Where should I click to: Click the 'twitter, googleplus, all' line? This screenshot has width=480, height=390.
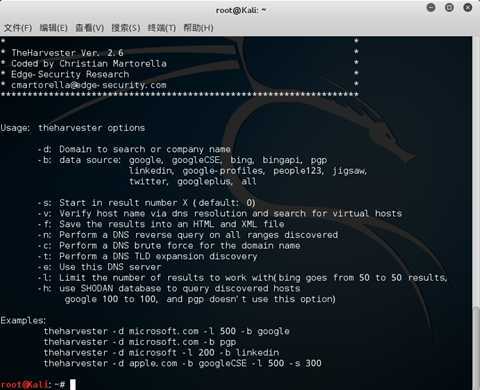point(193,181)
